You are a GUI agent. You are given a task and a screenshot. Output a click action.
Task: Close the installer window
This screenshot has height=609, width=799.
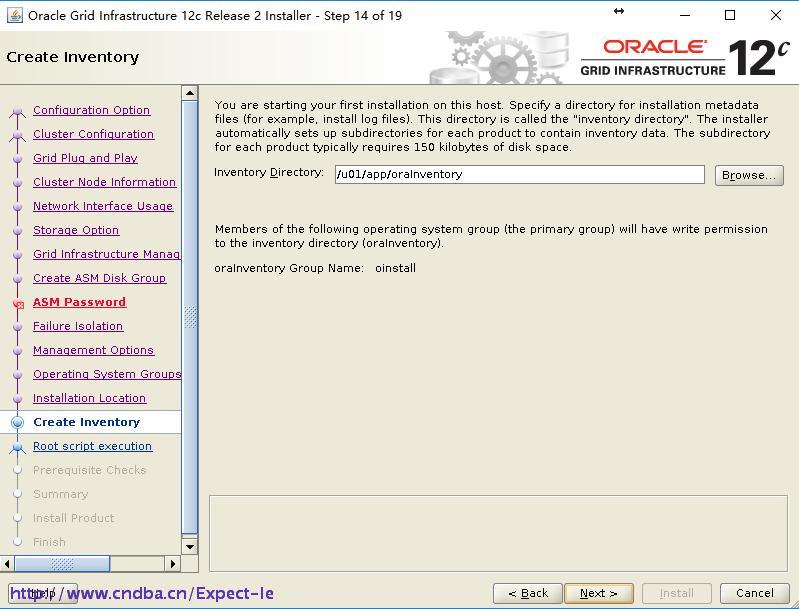pos(776,15)
